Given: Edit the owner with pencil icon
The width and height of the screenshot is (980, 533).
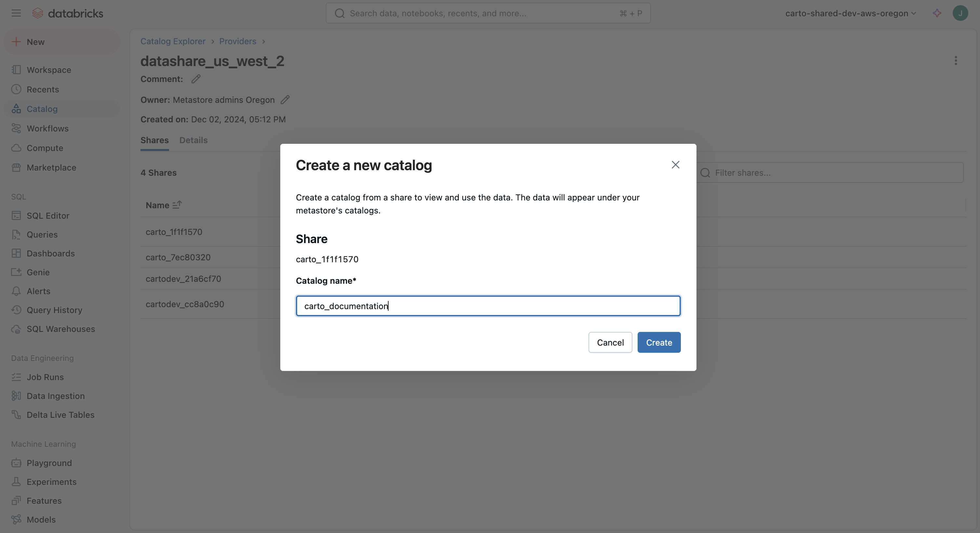Looking at the screenshot, I should 285,100.
